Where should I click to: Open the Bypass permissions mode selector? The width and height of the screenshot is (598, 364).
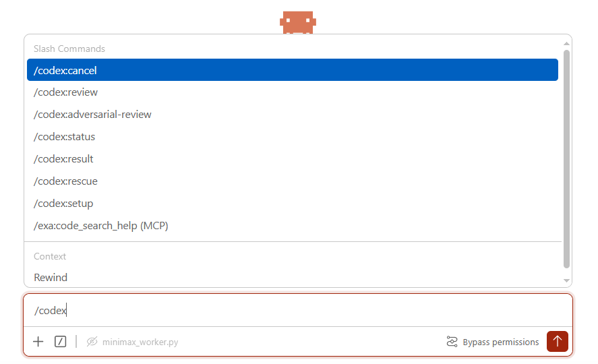coord(493,342)
